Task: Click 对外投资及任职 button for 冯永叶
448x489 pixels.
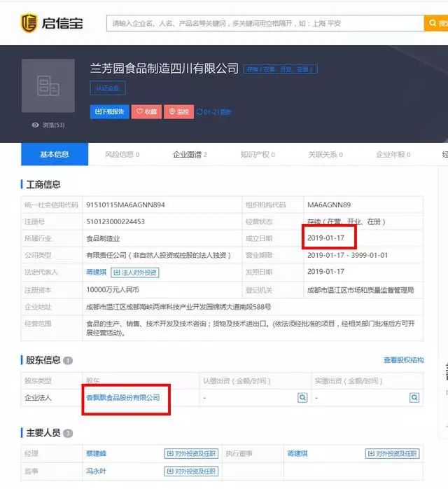Action: [x=191, y=471]
